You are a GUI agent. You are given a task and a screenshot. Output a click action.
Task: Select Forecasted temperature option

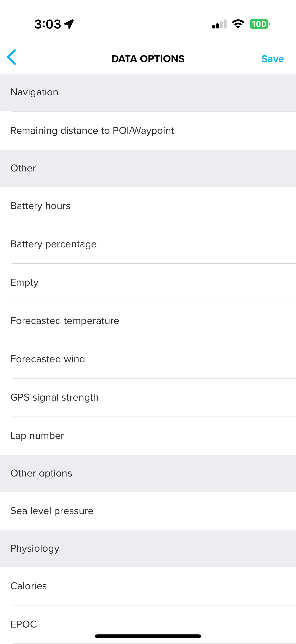65,321
